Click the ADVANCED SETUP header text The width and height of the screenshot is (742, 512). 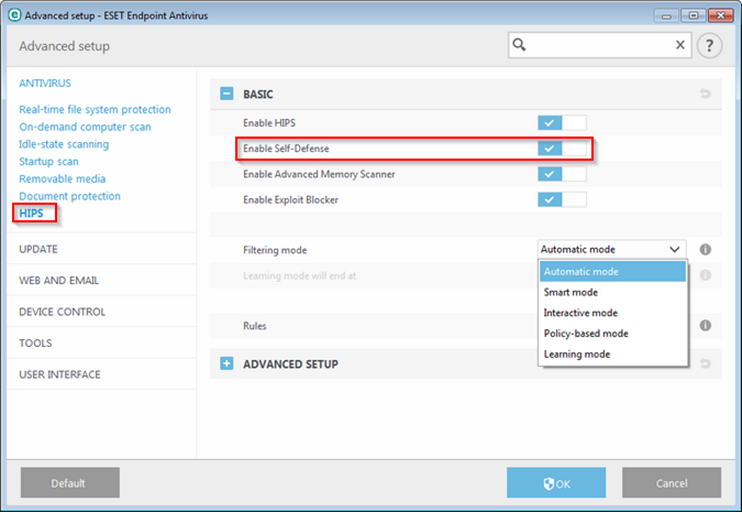pyautogui.click(x=291, y=364)
